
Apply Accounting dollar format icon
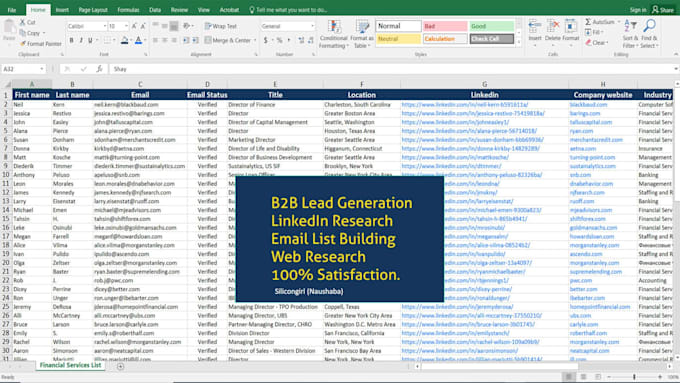[x=265, y=40]
